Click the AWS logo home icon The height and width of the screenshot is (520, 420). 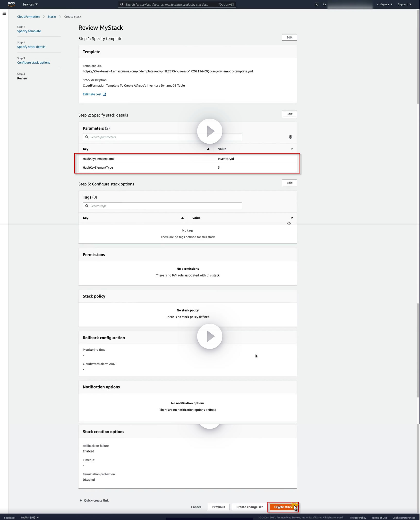11,4
